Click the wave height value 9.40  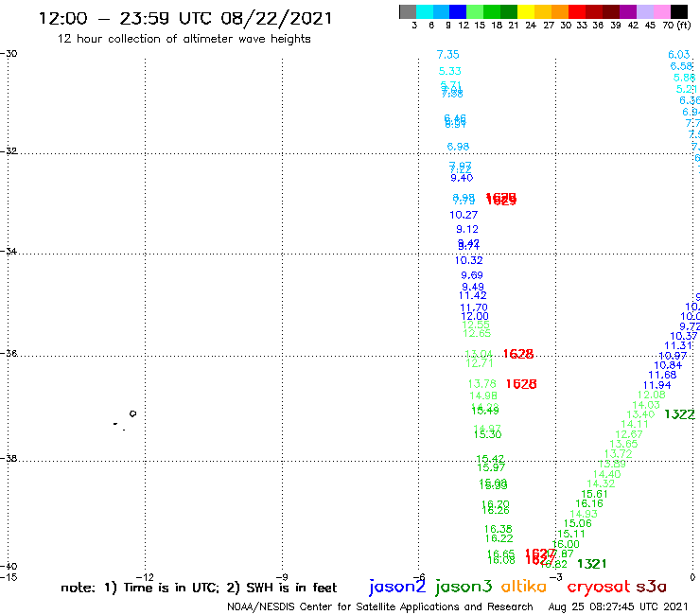click(x=462, y=178)
